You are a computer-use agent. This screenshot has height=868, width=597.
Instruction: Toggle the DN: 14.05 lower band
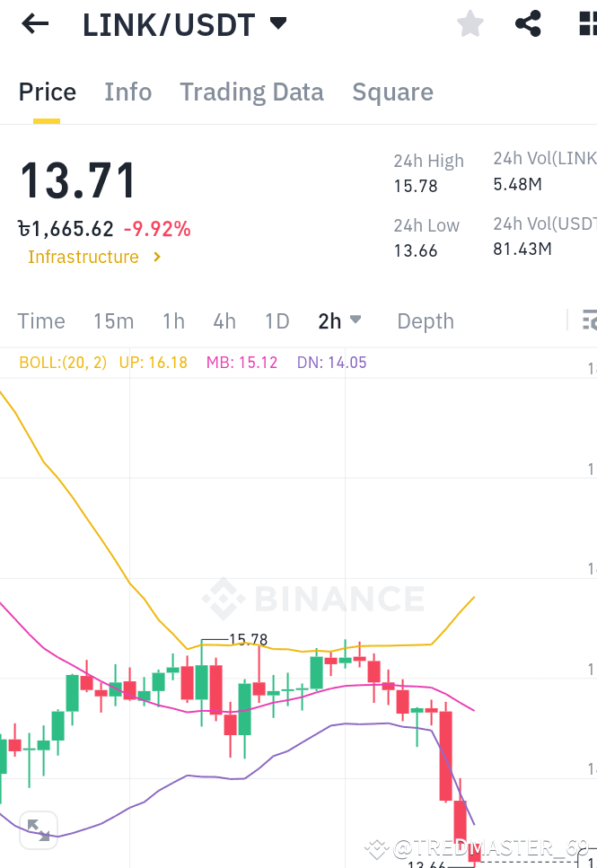point(331,363)
